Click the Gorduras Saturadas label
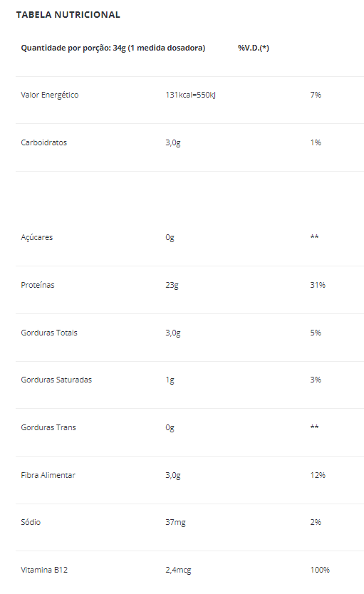 (x=56, y=380)
